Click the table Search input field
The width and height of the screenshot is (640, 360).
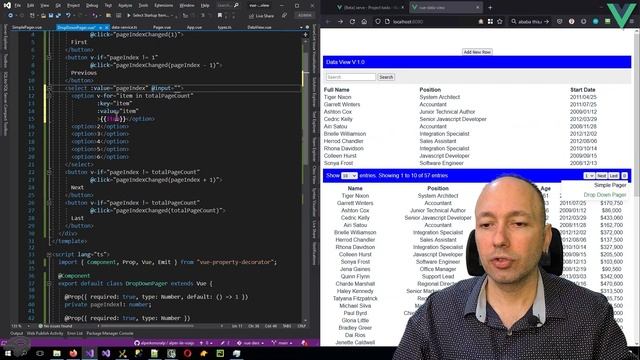(351, 77)
